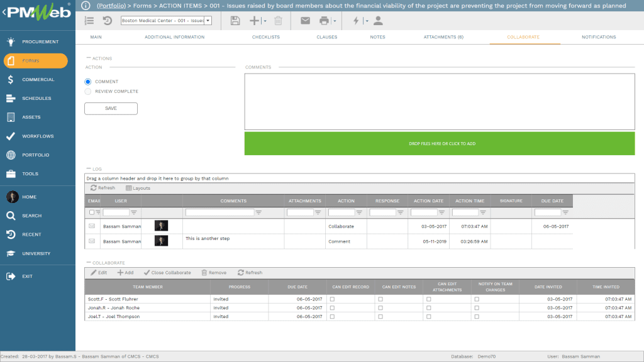The width and height of the screenshot is (644, 362).
Task: Click the green Drop Files area
Action: point(440,143)
